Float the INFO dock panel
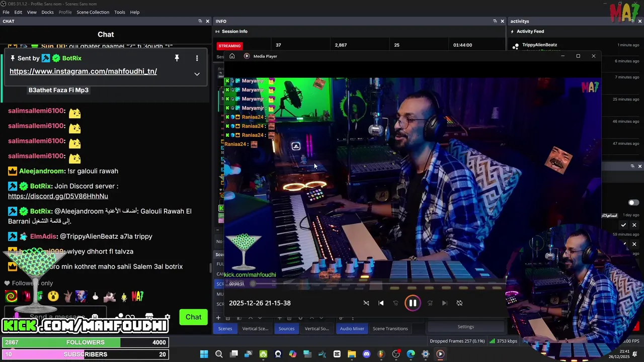Screen dimensions: 644x362 point(495,21)
